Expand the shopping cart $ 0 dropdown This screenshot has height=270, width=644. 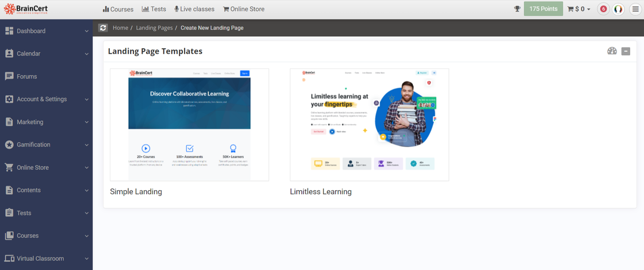pos(579,9)
